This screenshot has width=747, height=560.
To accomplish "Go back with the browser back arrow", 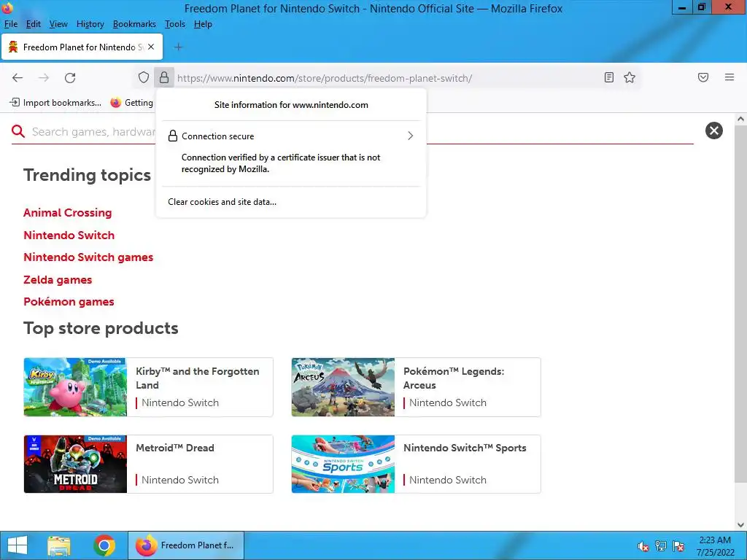I will (x=18, y=77).
